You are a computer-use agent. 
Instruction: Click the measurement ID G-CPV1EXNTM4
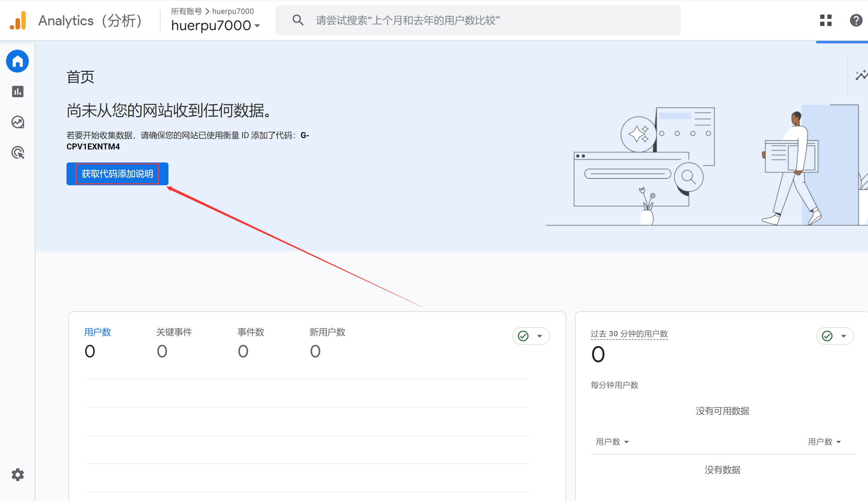coord(188,141)
